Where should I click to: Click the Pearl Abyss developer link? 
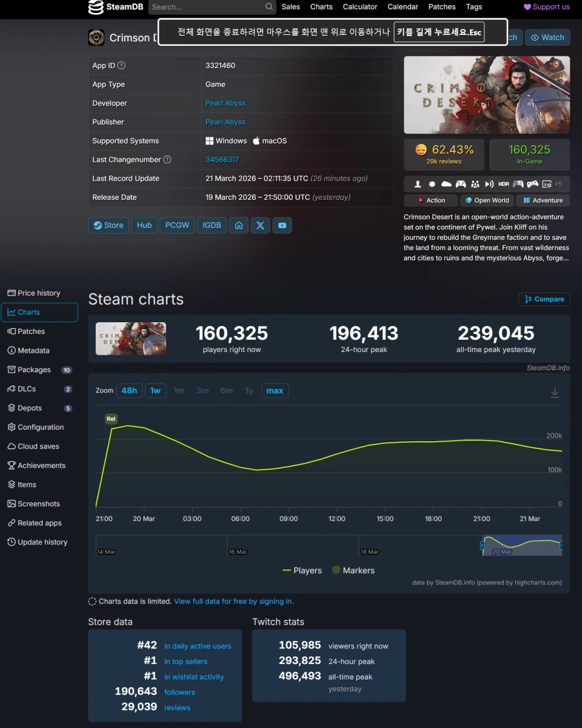coord(225,103)
